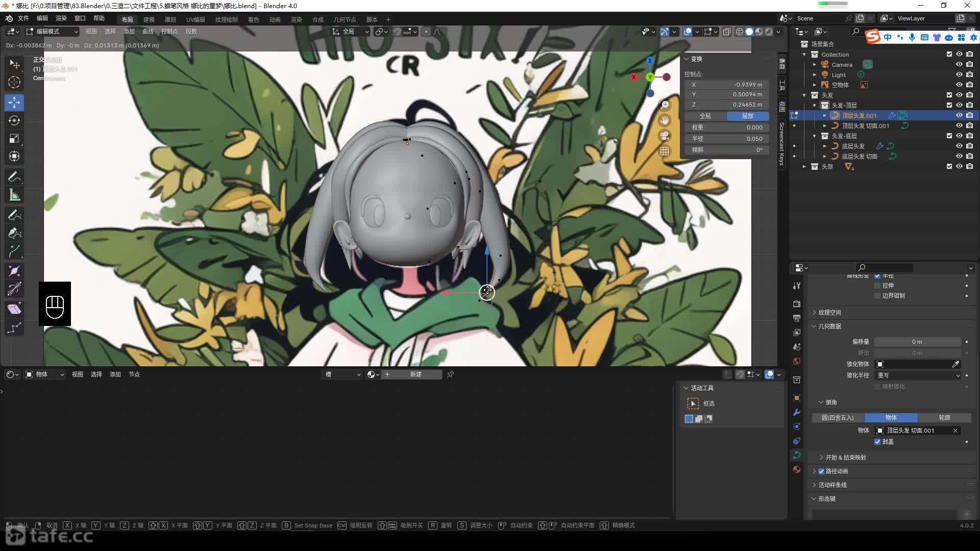Open the Modifiers wrench tab
Image resolution: width=980 pixels, height=551 pixels.
[797, 412]
